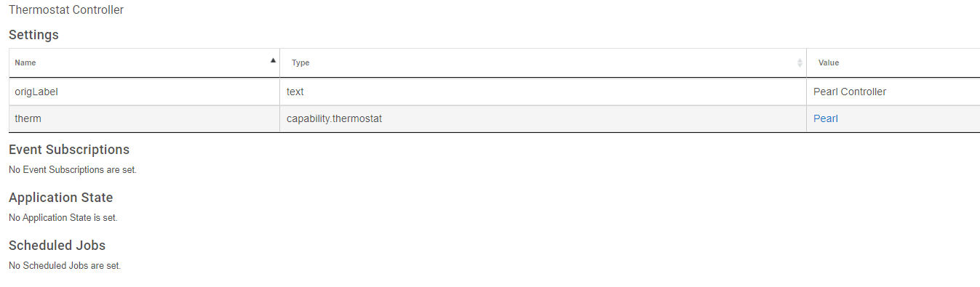980x287 pixels.
Task: Click the Pearl Controller value cell
Action: 893,92
